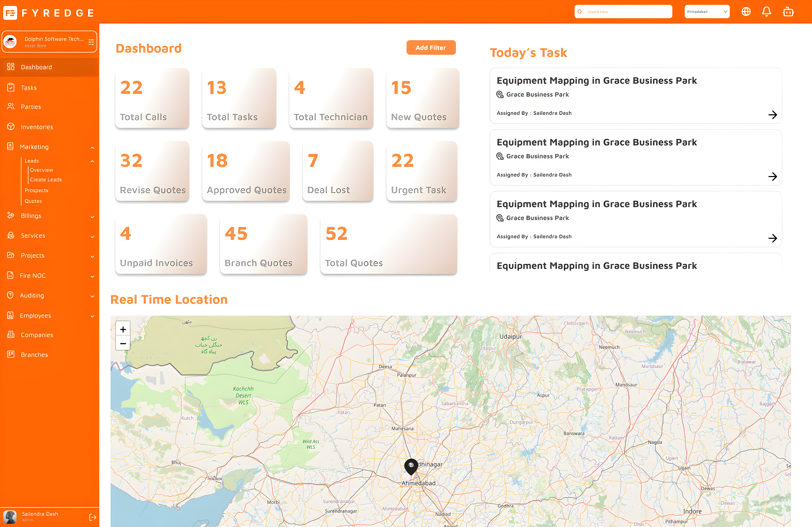This screenshot has height=527, width=812.
Task: Open company settings sliders icon
Action: coord(91,42)
